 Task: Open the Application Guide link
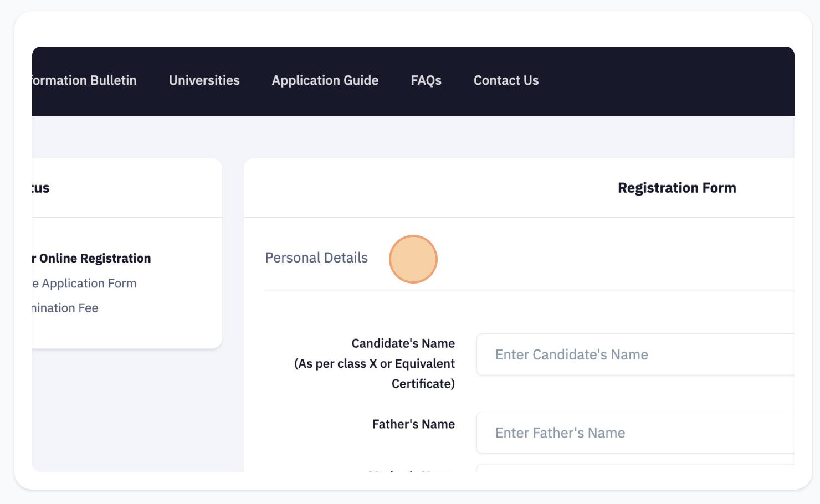tap(325, 80)
